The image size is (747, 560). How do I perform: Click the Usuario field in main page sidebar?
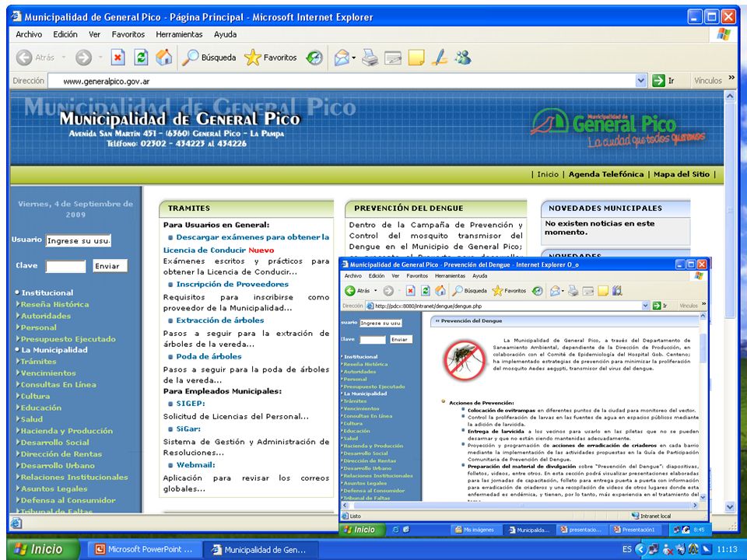[x=79, y=240]
